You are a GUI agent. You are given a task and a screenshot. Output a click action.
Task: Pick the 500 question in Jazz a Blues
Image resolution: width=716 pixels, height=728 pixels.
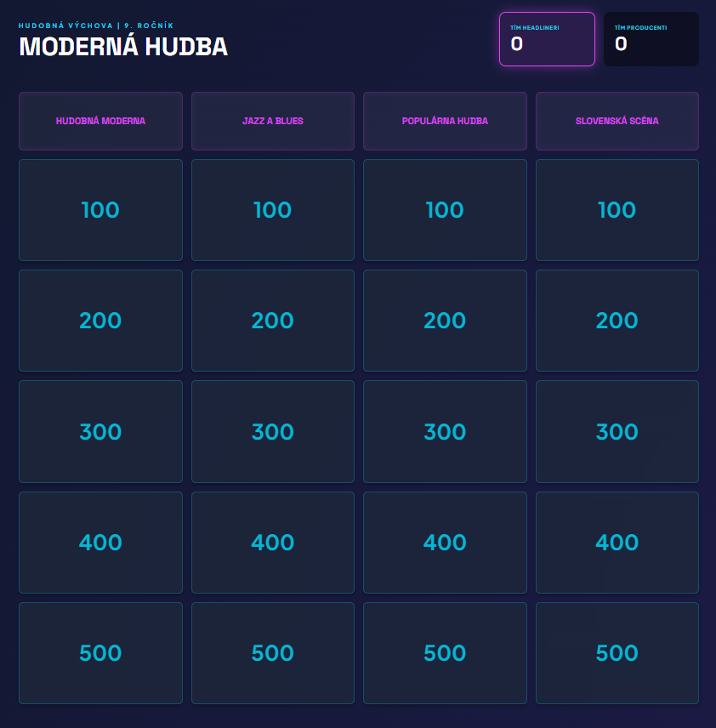(273, 653)
